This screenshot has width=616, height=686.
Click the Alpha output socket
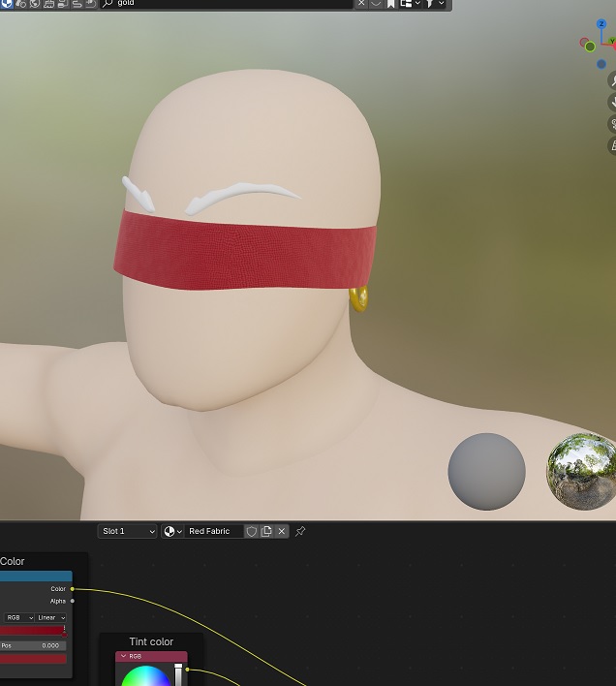tap(72, 601)
